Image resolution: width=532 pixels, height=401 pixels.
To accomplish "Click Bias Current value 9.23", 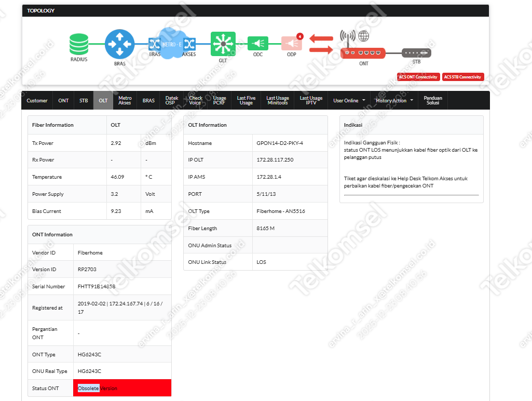I will point(116,211).
